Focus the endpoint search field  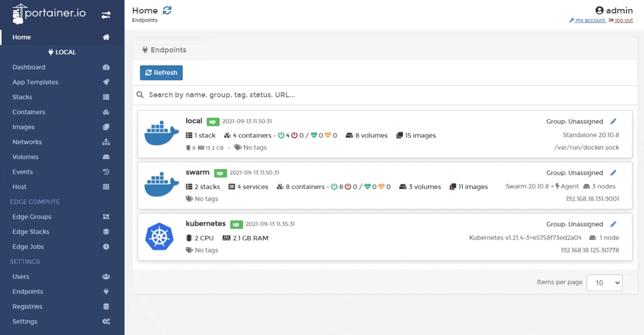coord(385,95)
